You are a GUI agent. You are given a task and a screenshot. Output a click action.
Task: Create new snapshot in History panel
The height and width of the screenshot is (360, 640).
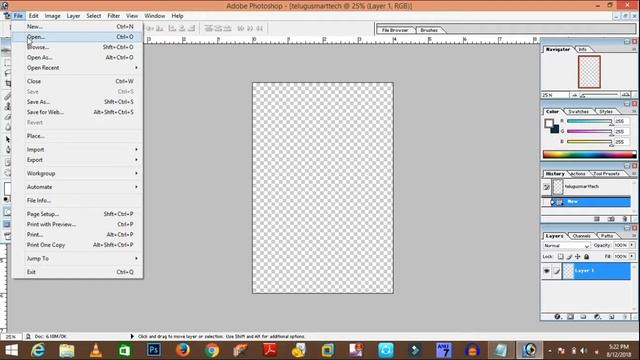tap(611, 219)
